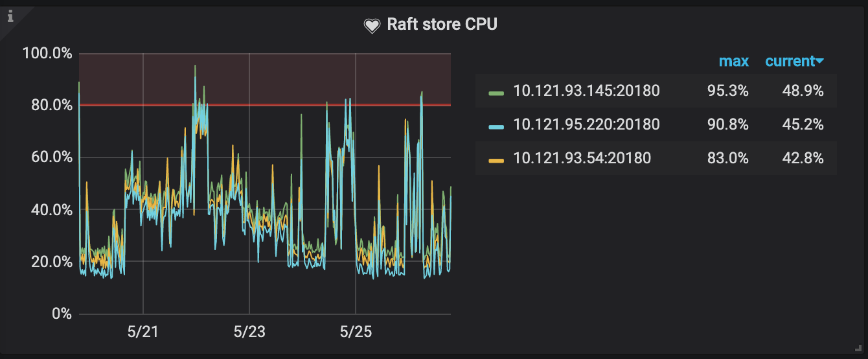
Task: Open color picker for yellow 10.121.93.54 swatch
Action: point(496,160)
